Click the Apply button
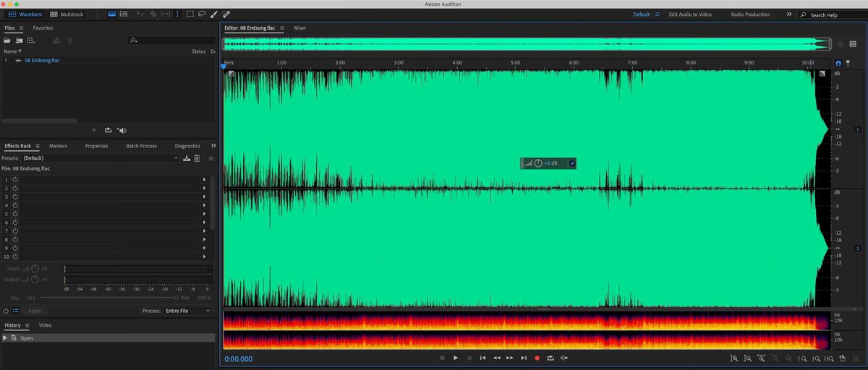The height and width of the screenshot is (370, 868). pos(35,311)
